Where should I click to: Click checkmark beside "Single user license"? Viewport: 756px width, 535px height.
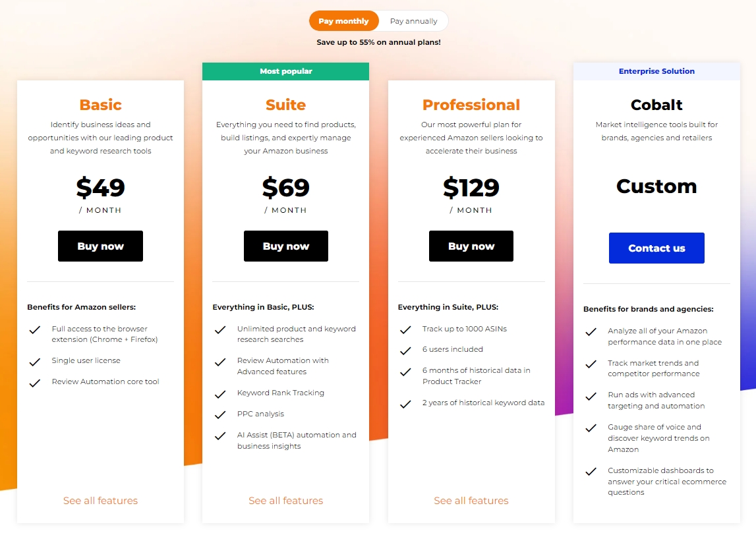click(x=34, y=361)
